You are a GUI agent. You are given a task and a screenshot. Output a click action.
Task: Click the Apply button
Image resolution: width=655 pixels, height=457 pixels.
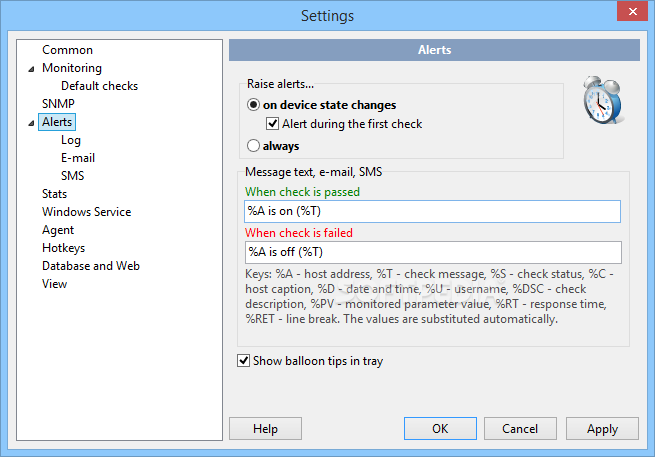point(602,429)
